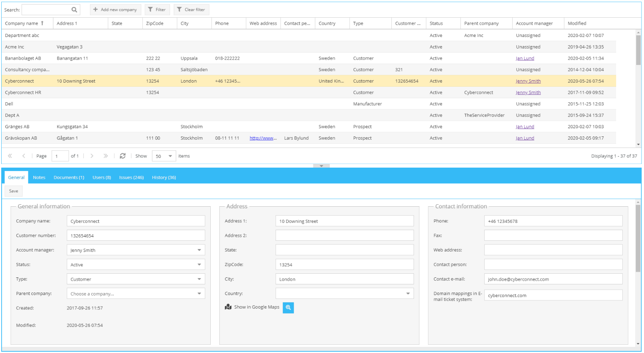The image size is (644, 353).
Task: Click the Phone input field
Action: click(x=553, y=221)
